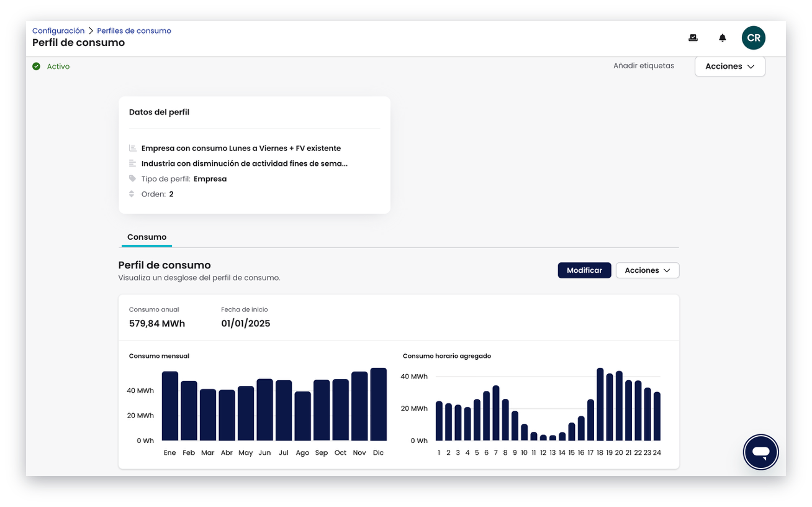The height and width of the screenshot is (507, 812).
Task: Expand the Acciones dropdown beside Modificar
Action: pyautogui.click(x=647, y=270)
